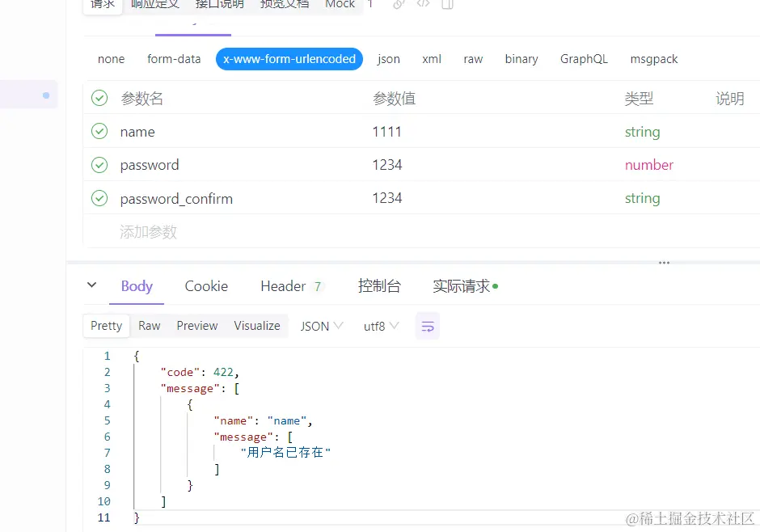
Task: Show the Preview response view
Action: point(197,326)
